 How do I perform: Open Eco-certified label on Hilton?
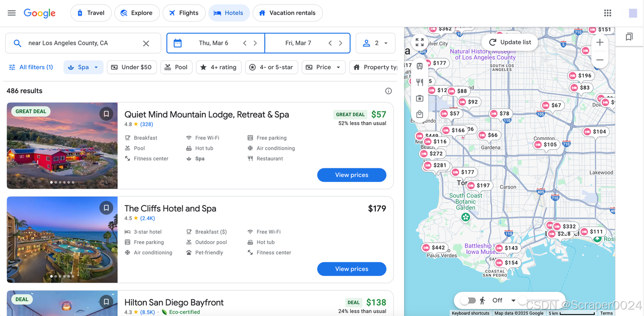point(181,312)
